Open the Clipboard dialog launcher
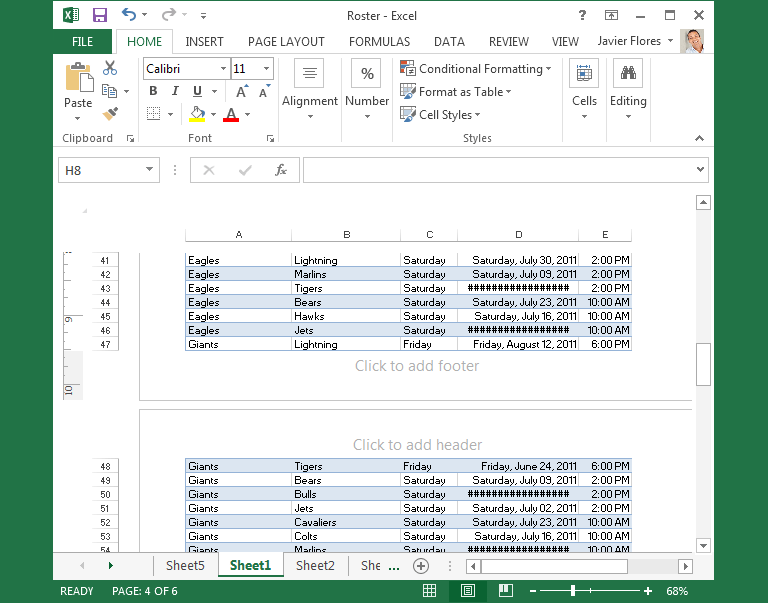 pos(130,139)
